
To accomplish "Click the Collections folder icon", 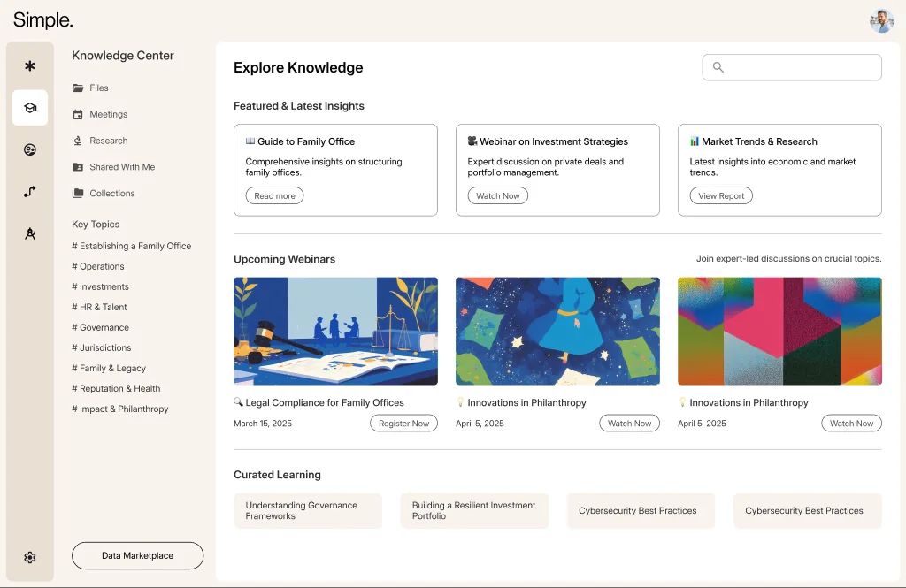I will (78, 193).
